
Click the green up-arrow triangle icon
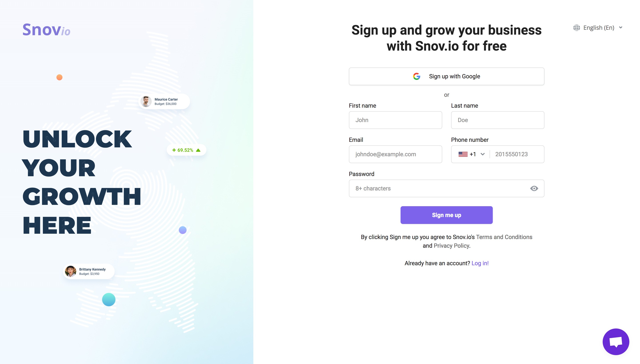198,150
